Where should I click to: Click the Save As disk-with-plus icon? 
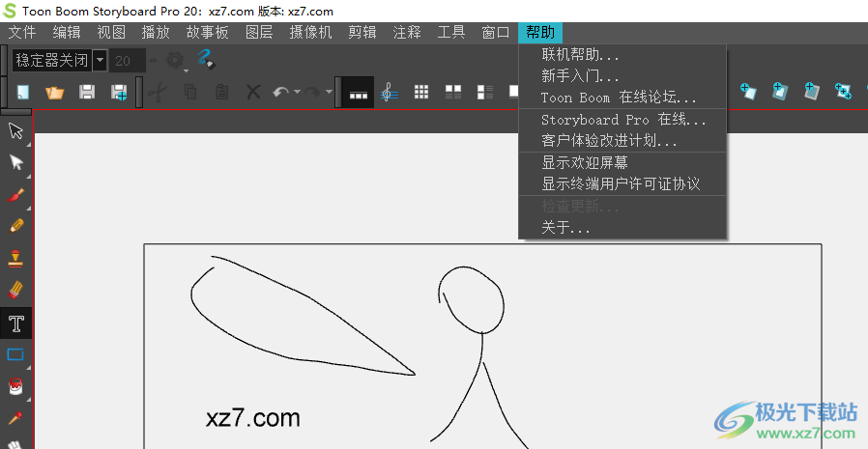(x=119, y=92)
